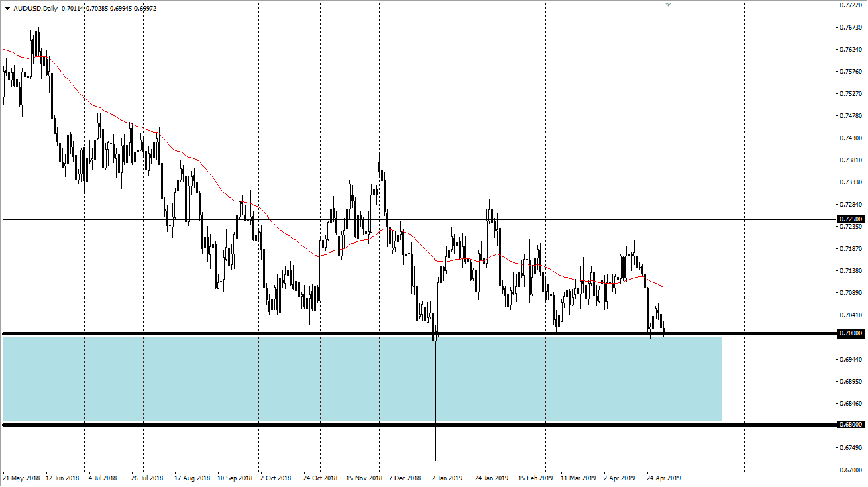
Task: Select the light blue rectangle support zone
Action: (x=362, y=379)
